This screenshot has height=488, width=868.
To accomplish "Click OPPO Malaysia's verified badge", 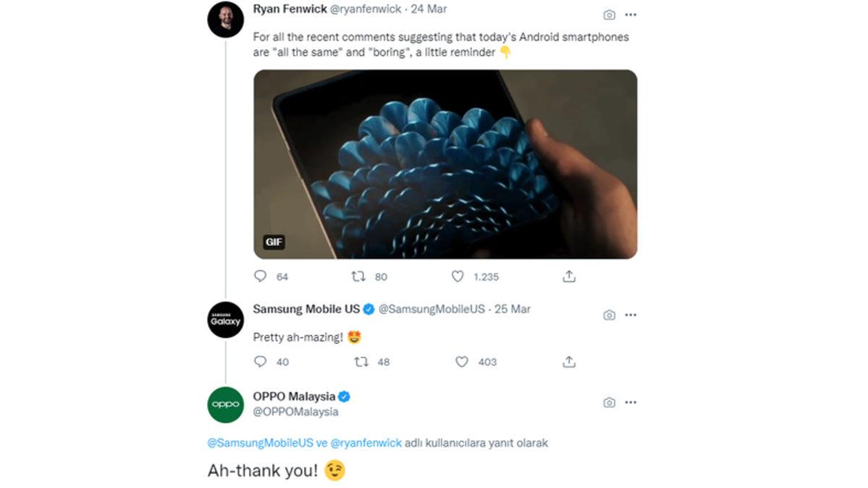I will 346,395.
